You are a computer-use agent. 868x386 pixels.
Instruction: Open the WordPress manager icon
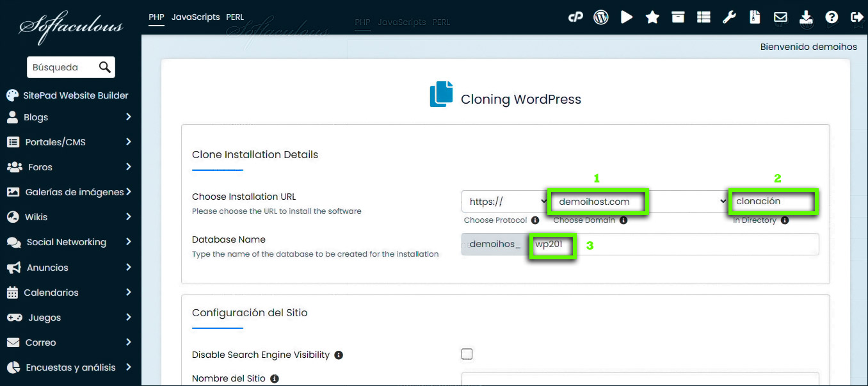point(601,17)
